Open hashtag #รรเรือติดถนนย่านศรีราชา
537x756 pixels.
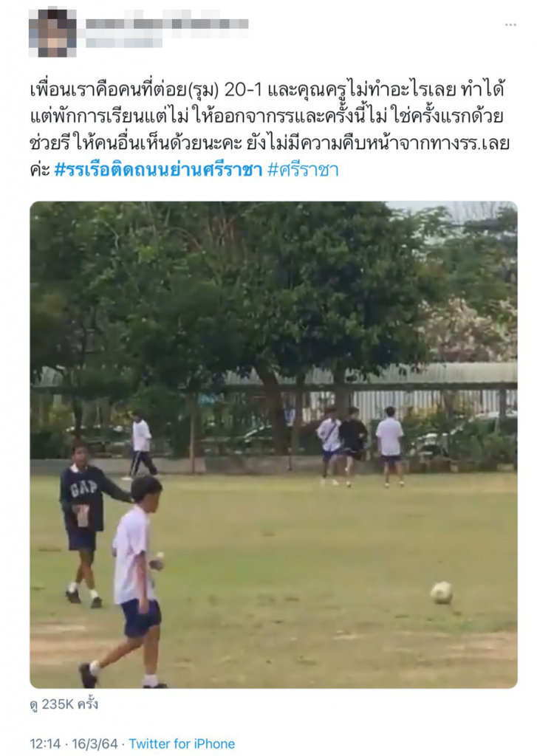click(158, 170)
